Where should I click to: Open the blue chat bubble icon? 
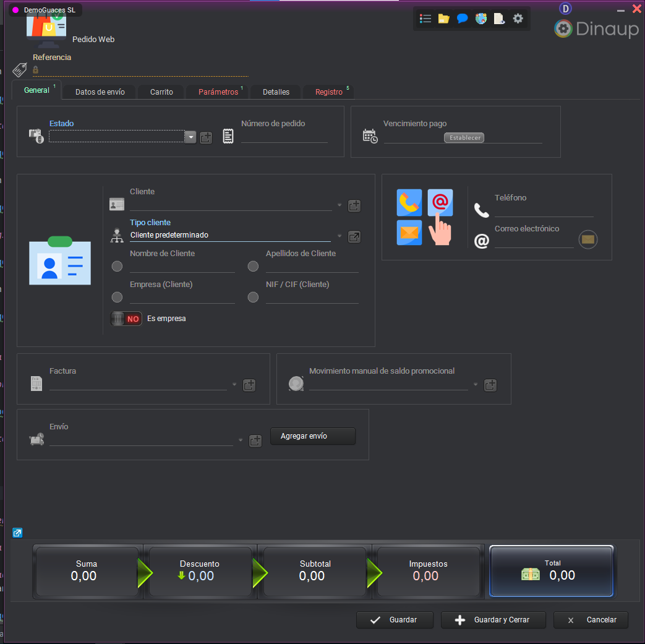(x=462, y=19)
